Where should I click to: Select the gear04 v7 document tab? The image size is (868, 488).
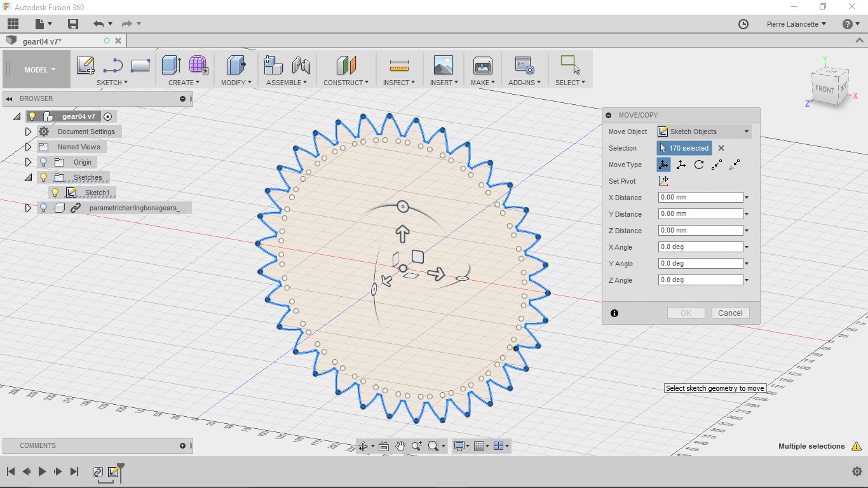point(64,41)
